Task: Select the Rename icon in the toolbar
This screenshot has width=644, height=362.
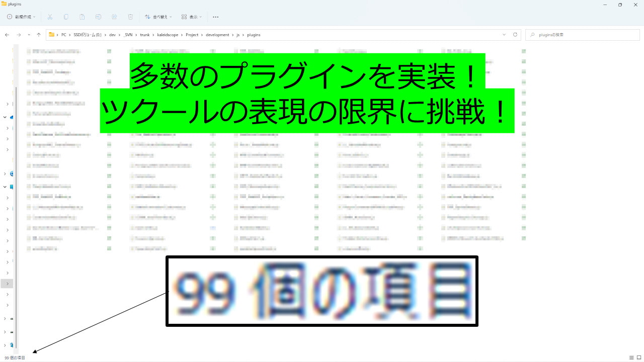Action: pyautogui.click(x=99, y=17)
